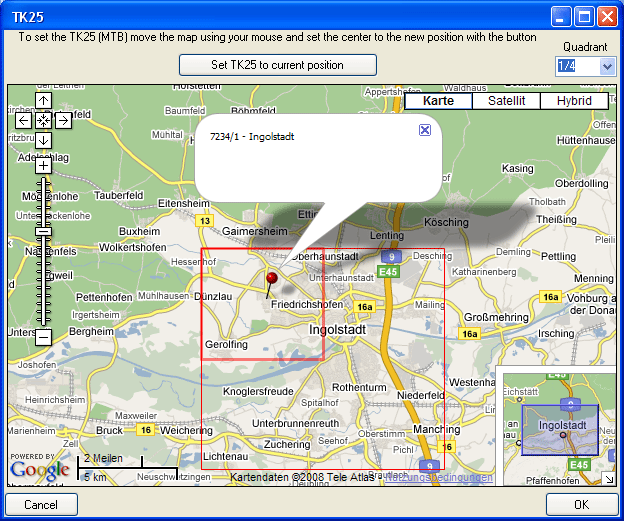
Task: Switch to Karte map view
Action: pos(438,101)
